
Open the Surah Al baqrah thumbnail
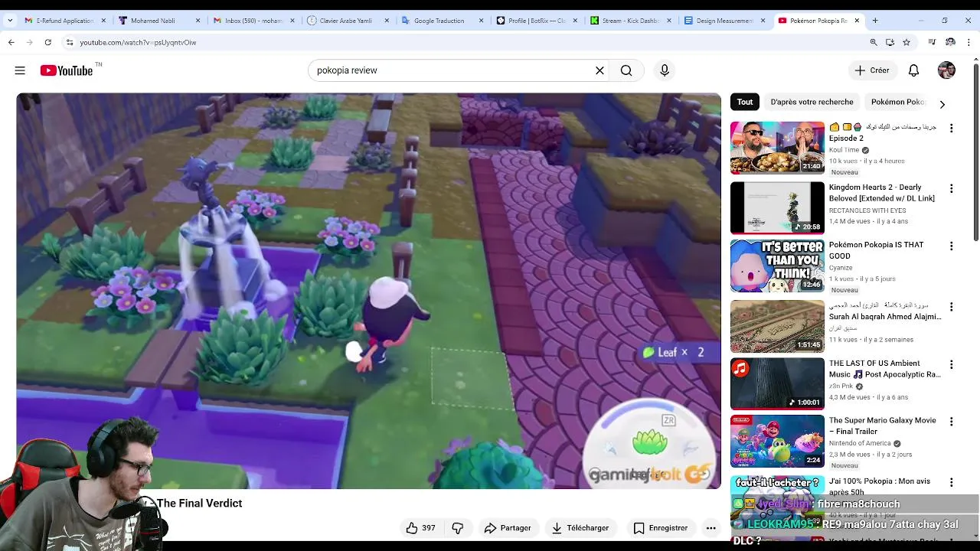[777, 326]
